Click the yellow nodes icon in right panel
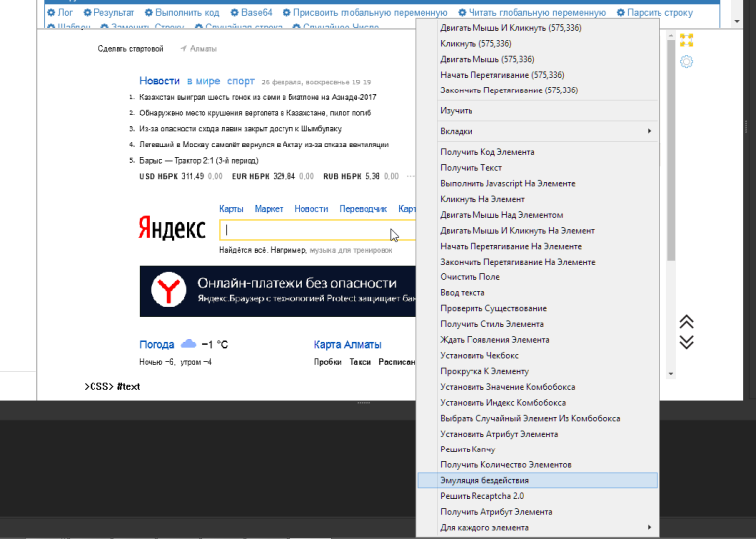Viewport: 756px width, 539px height. 686,41
